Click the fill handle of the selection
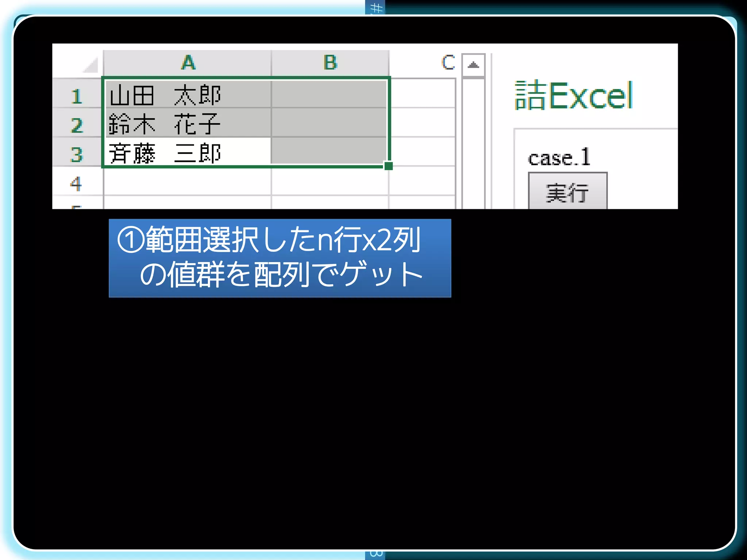The height and width of the screenshot is (560, 747). (x=388, y=166)
